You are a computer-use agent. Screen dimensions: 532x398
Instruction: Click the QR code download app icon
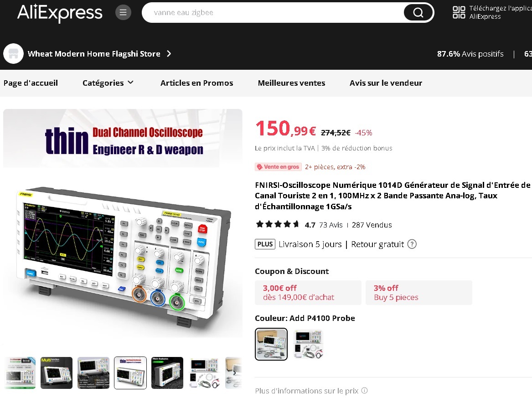(x=459, y=12)
